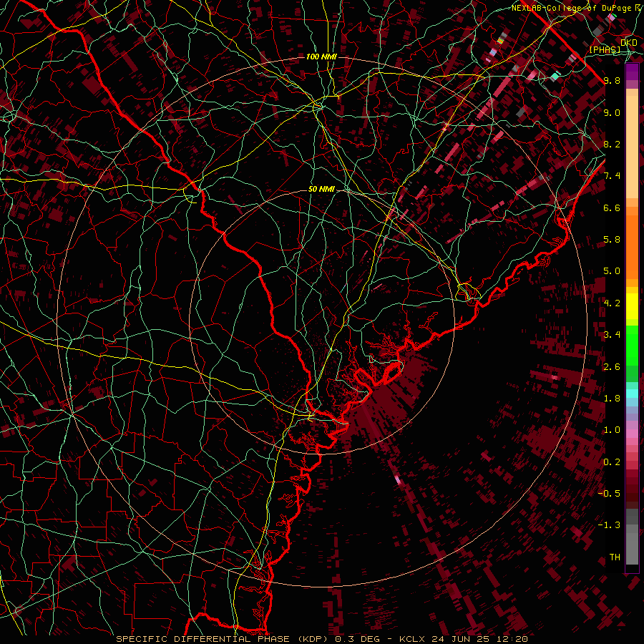The width and height of the screenshot is (644, 644).
Task: Click the 5.0 color scale value
Action: [612, 271]
